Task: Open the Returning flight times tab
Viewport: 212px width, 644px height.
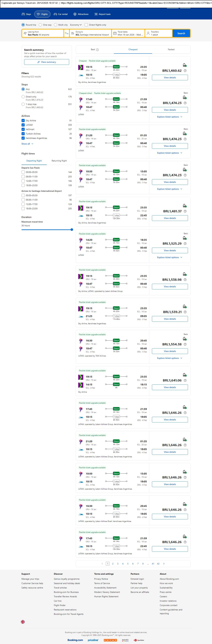Action: click(59, 161)
